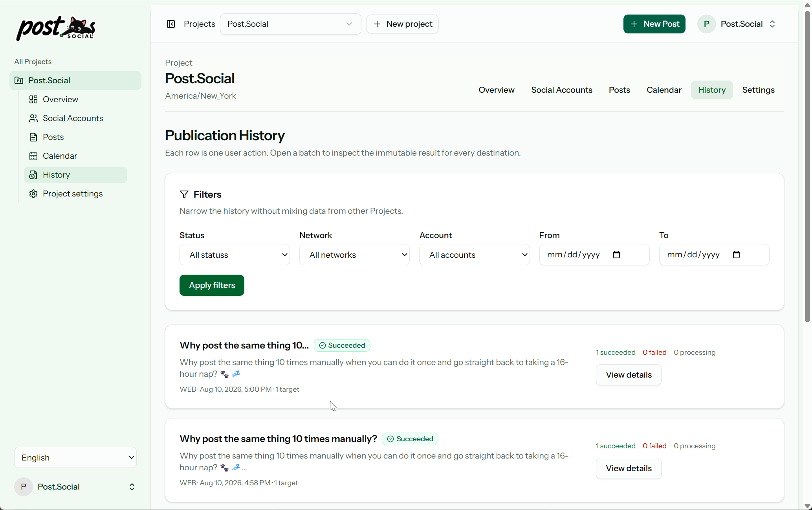Viewport: 812px width, 510px height.
Task: Open the From date calendar picker icon
Action: pos(616,255)
